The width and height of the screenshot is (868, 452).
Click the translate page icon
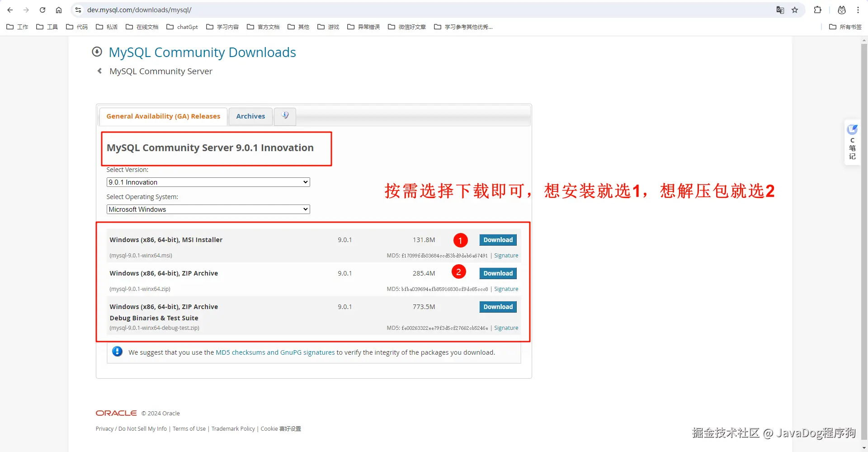(780, 10)
